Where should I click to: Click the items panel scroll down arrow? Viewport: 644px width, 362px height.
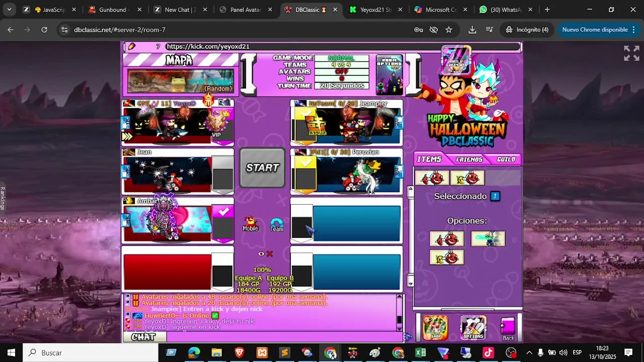(411, 283)
